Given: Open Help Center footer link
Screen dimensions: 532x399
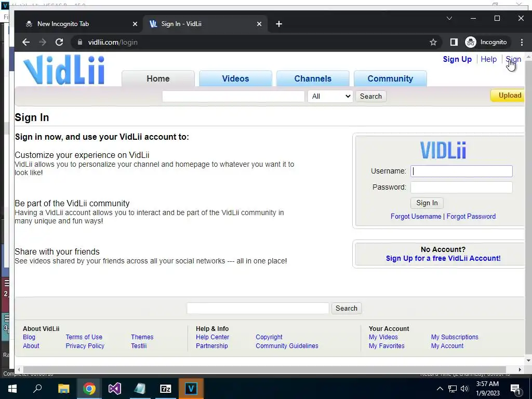Looking at the screenshot, I should [212, 337].
